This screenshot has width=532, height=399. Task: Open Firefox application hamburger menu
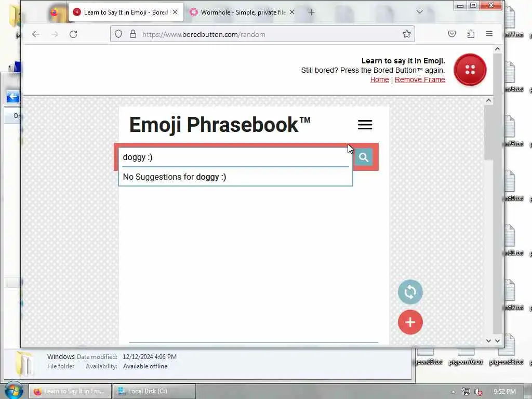pyautogui.click(x=489, y=34)
